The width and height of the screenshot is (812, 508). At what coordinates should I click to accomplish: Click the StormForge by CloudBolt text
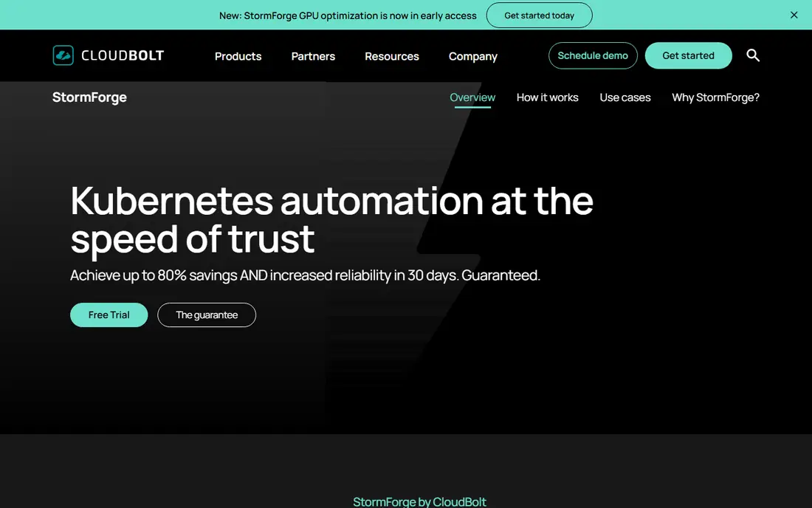tap(419, 502)
